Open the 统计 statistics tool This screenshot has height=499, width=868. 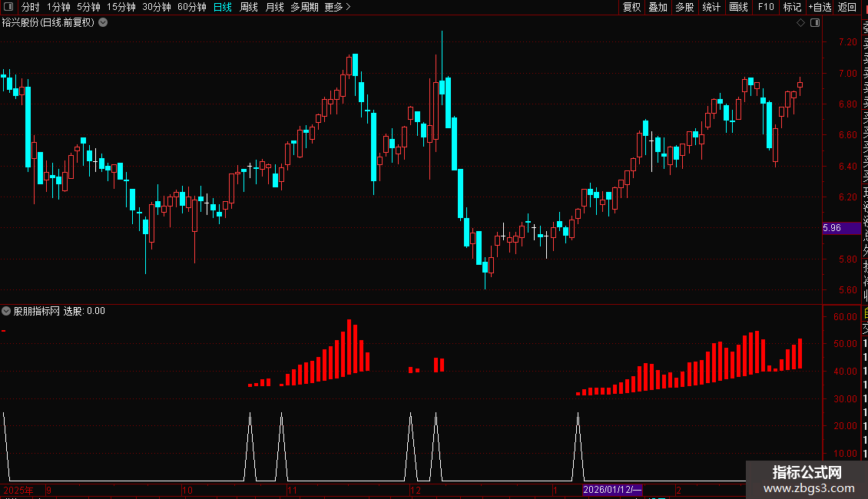(x=711, y=7)
